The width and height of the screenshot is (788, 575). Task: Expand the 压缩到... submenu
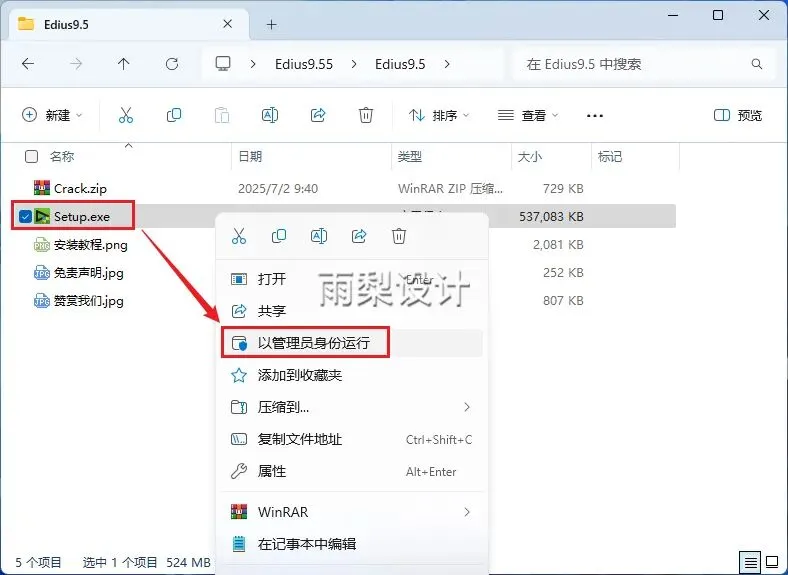[x=467, y=407]
